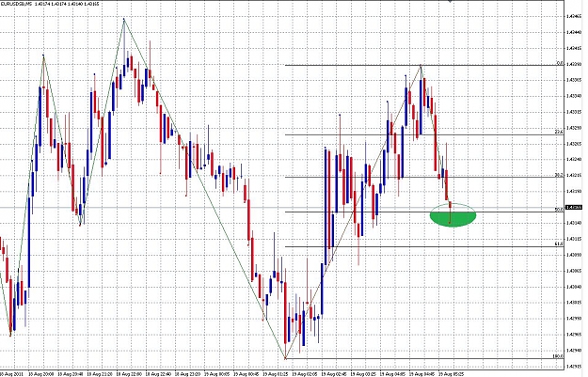Click the Fibonacci 61.8 level label
Image resolution: width=588 pixels, height=377 pixels.
coord(559,243)
